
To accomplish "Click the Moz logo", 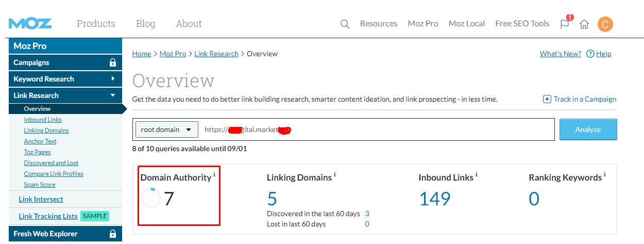I will coord(30,24).
